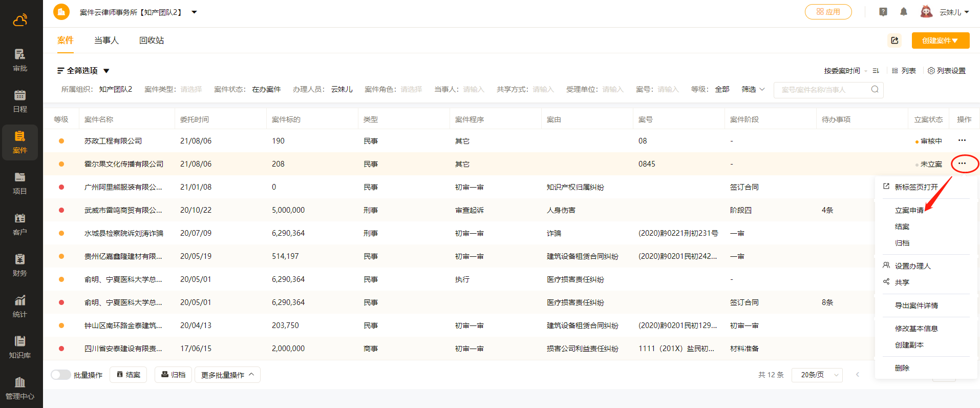Select 立案申请 from the context menu
The height and width of the screenshot is (408, 980).
click(x=909, y=210)
